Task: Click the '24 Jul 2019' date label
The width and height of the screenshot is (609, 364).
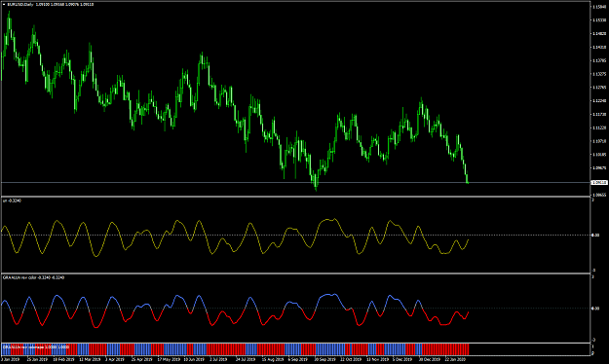Action: pos(247,359)
